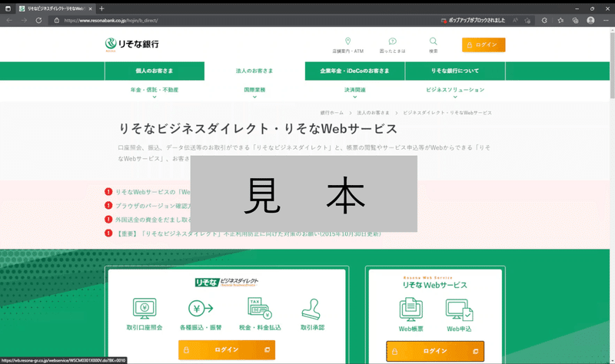Expand the ビジネスソリューション submenu
This screenshot has height=364, width=615.
click(x=455, y=91)
